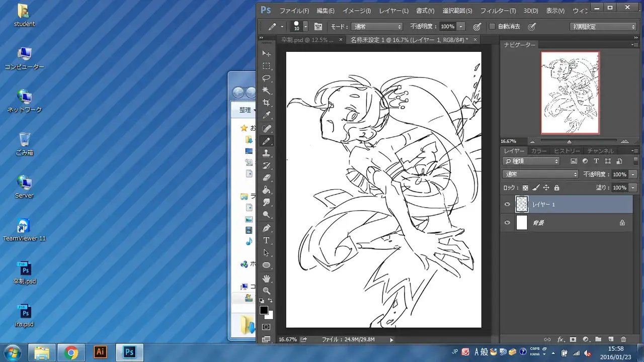Open the フィルター(T) menu
Screen dimensions: 644x362
coord(498,11)
